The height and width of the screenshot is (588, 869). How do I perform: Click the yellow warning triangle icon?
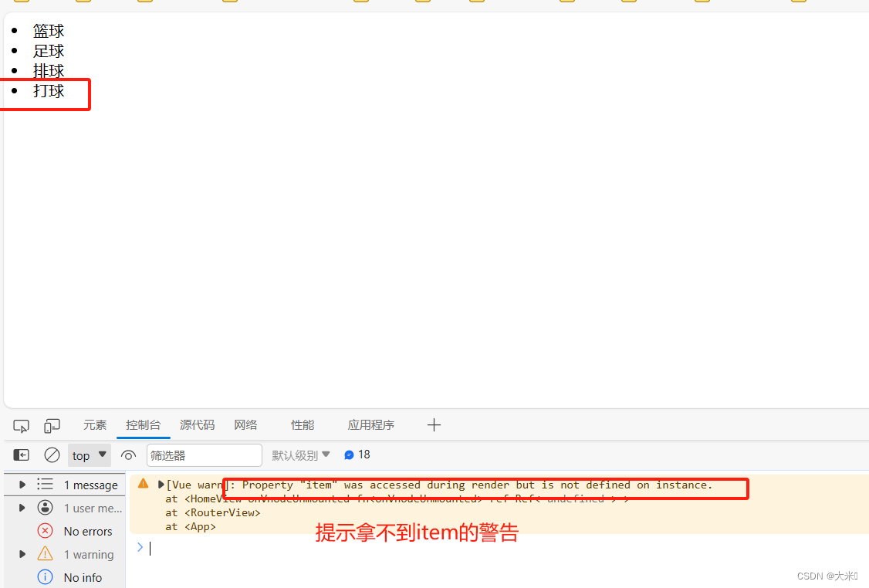(143, 484)
